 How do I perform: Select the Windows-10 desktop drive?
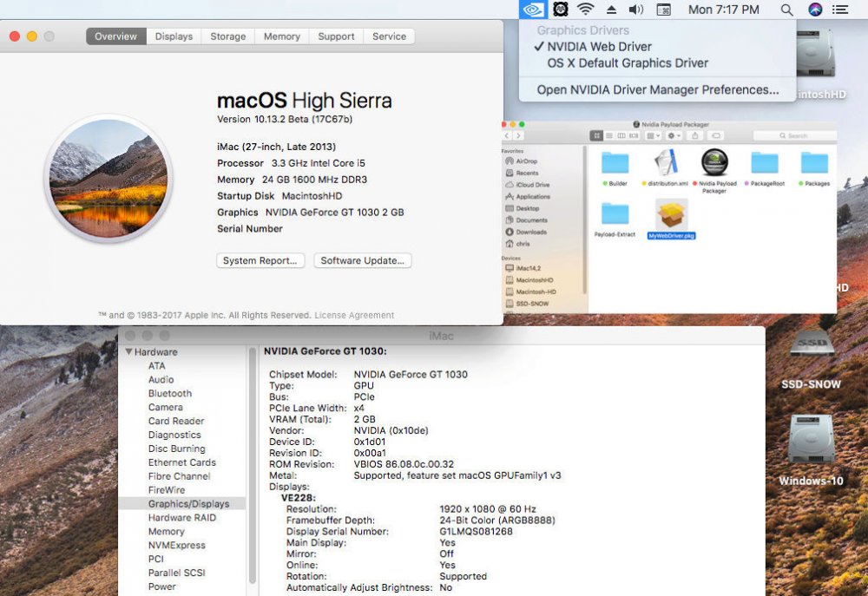coord(811,449)
